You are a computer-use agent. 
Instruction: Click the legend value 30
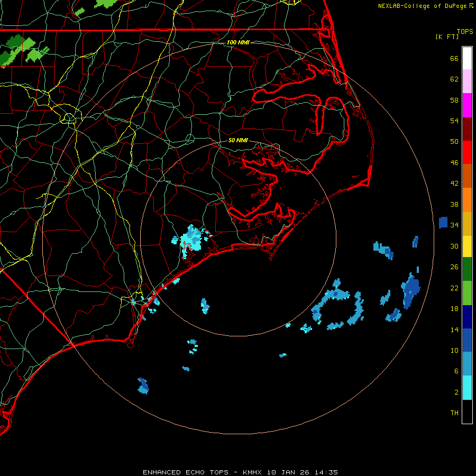click(454, 246)
